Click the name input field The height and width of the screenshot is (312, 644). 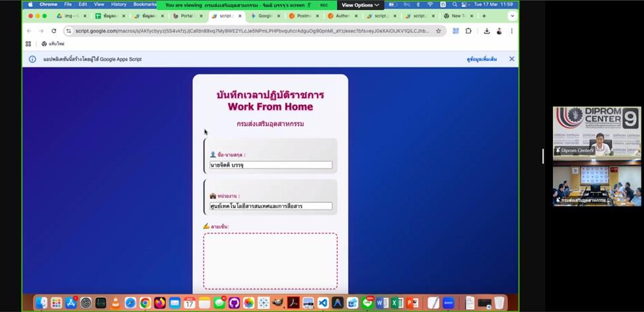coord(271,165)
